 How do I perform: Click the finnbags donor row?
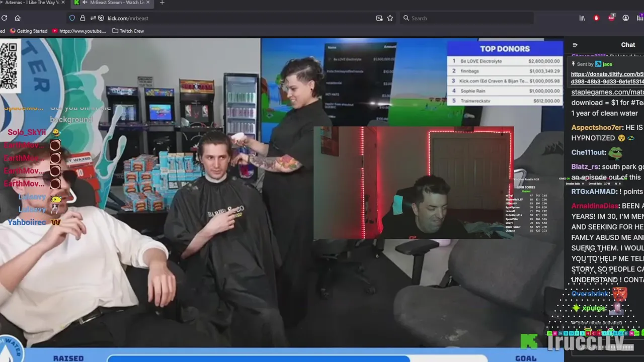[x=505, y=71]
